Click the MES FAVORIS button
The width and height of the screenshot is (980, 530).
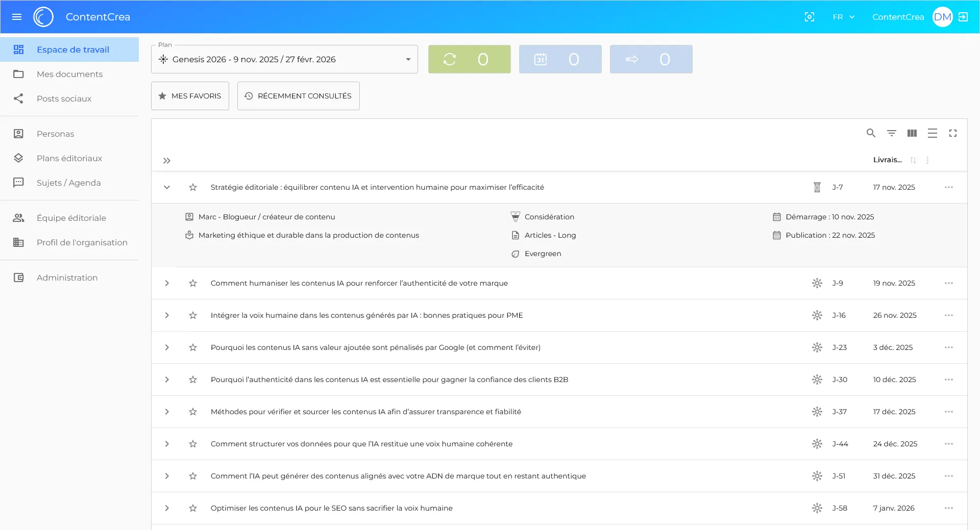[190, 96]
